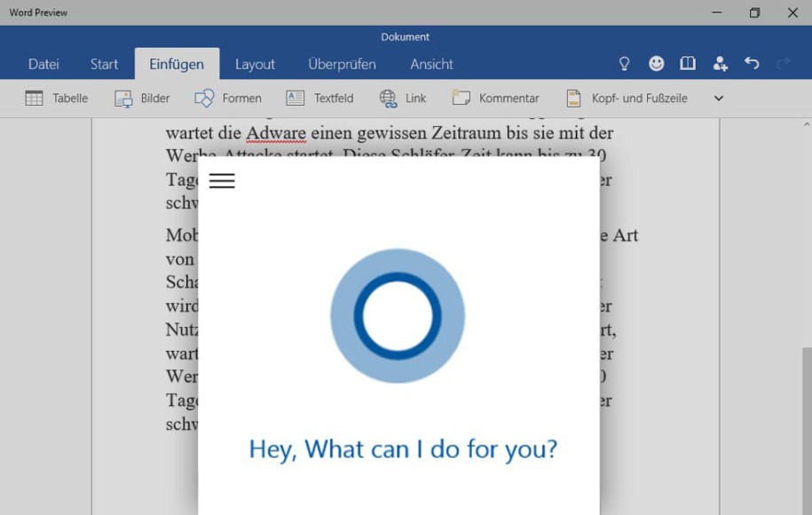Click the word 'Zeitraum' in the document
The image size is (812, 515).
tap(467, 133)
